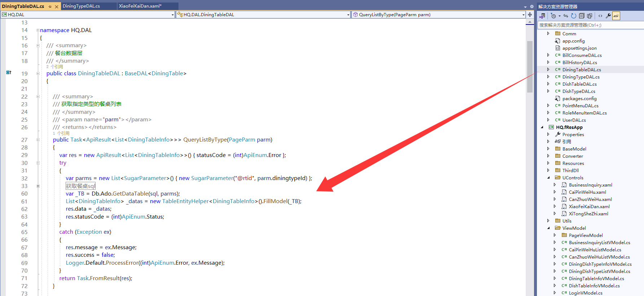This screenshot has height=296, width=644.
Task: Select XiTongSheZhi.xaml file
Action: pos(588,214)
